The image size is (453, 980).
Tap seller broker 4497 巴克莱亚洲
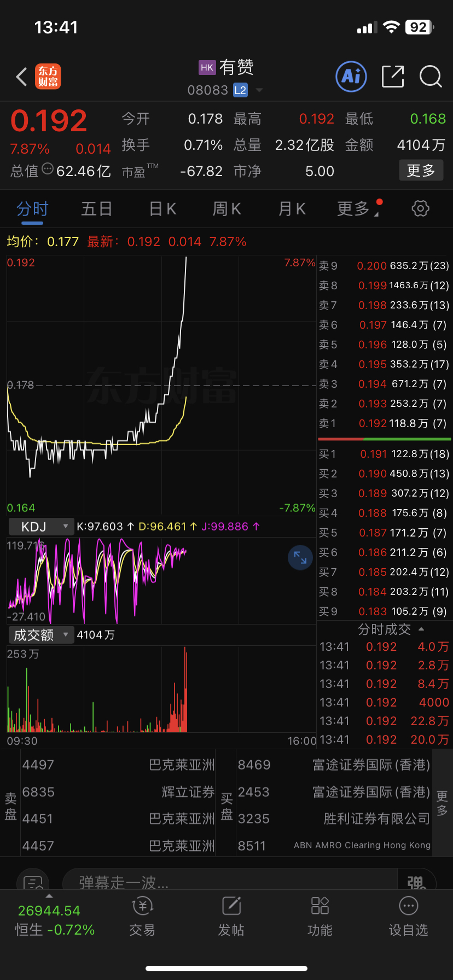pos(118,765)
